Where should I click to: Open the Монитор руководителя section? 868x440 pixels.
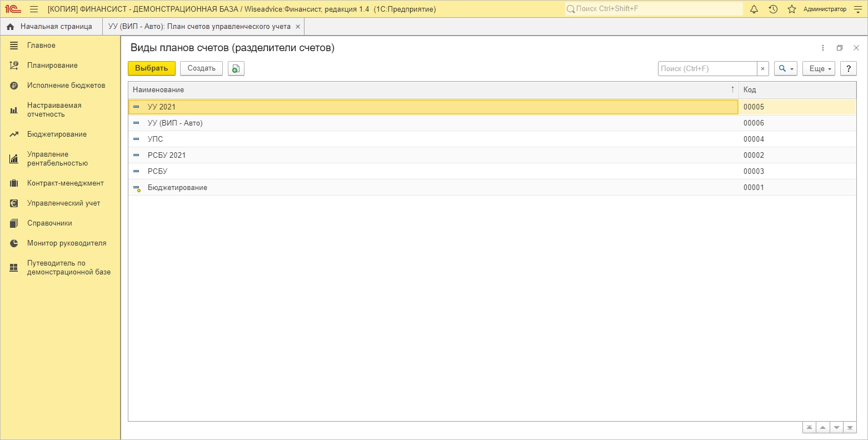67,243
